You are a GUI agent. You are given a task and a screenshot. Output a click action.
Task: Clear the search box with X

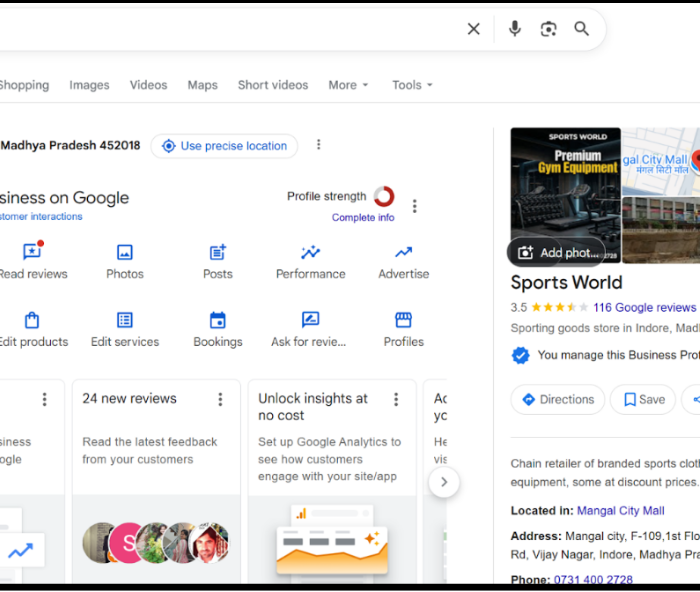click(x=474, y=29)
